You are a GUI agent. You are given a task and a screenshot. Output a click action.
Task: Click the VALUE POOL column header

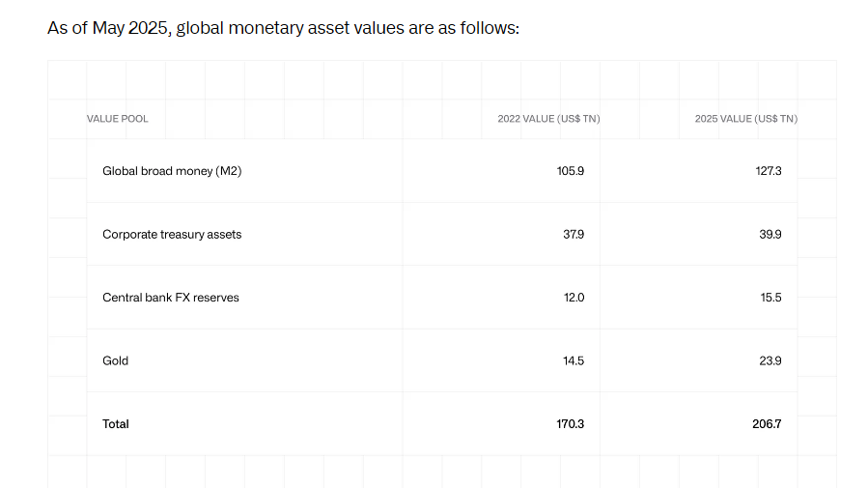point(118,119)
